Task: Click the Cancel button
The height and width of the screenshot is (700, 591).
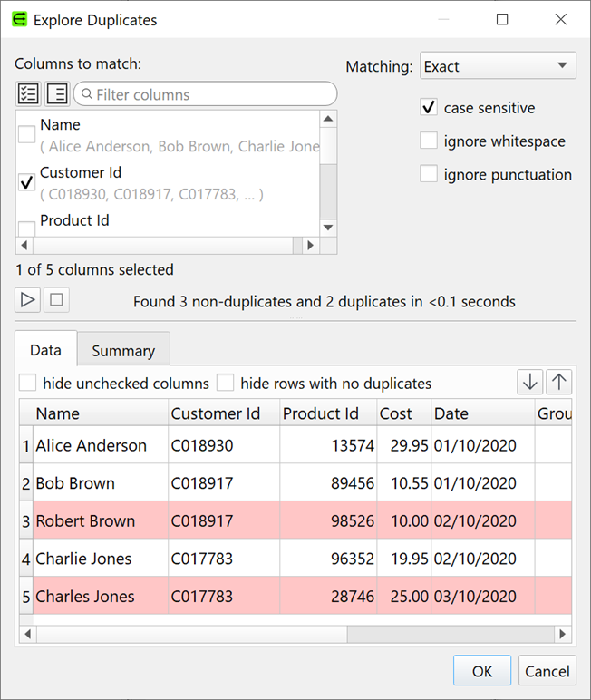Action: coord(547,671)
